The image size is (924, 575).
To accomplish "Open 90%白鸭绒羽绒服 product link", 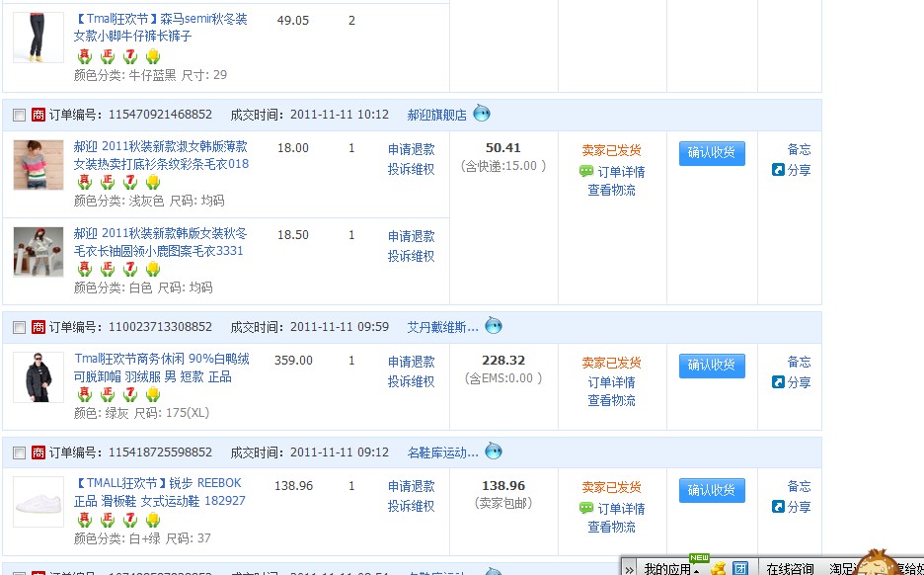I will click(x=162, y=368).
